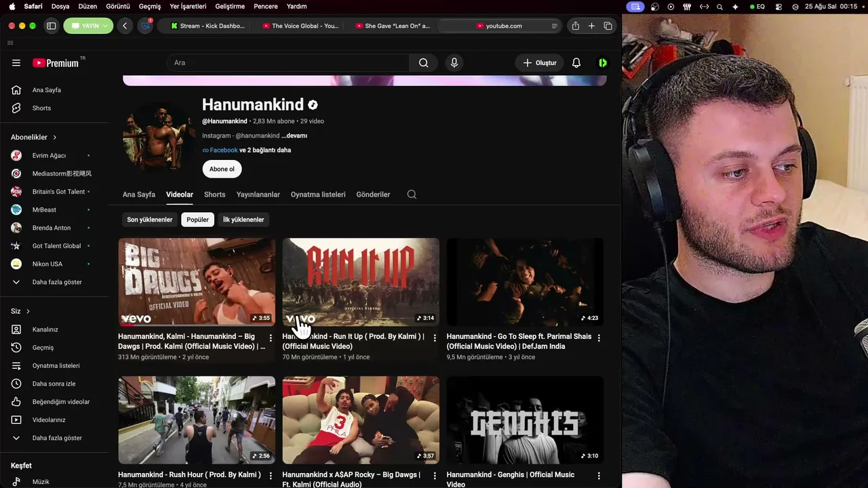Screen dimensions: 868x488
Task: Open macOS Control Center
Action: pos(778,7)
